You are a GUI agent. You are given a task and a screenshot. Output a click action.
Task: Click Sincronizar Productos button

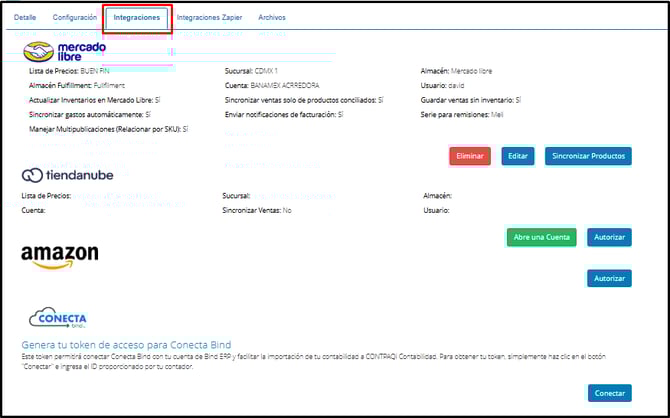[588, 156]
